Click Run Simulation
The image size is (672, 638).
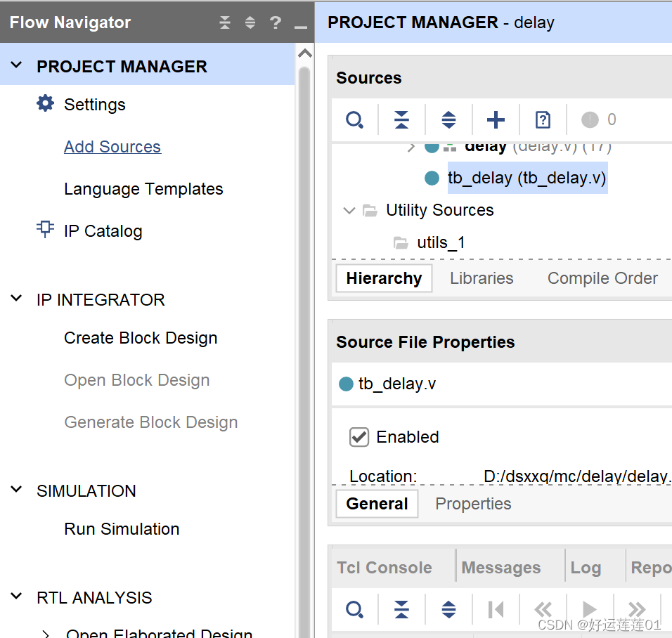click(122, 529)
